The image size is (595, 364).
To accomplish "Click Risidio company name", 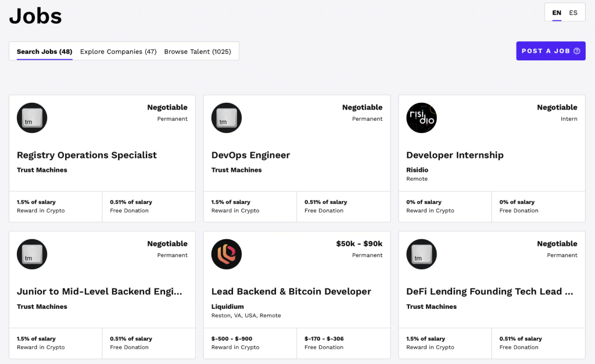I will pyautogui.click(x=417, y=170).
